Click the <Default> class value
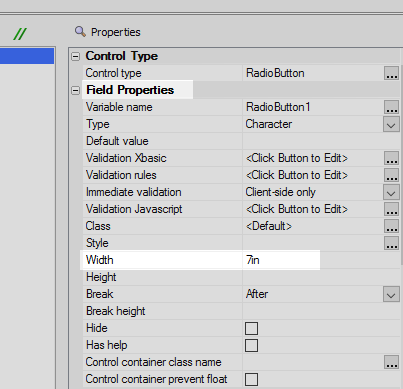This screenshot has height=389, width=403. point(269,226)
